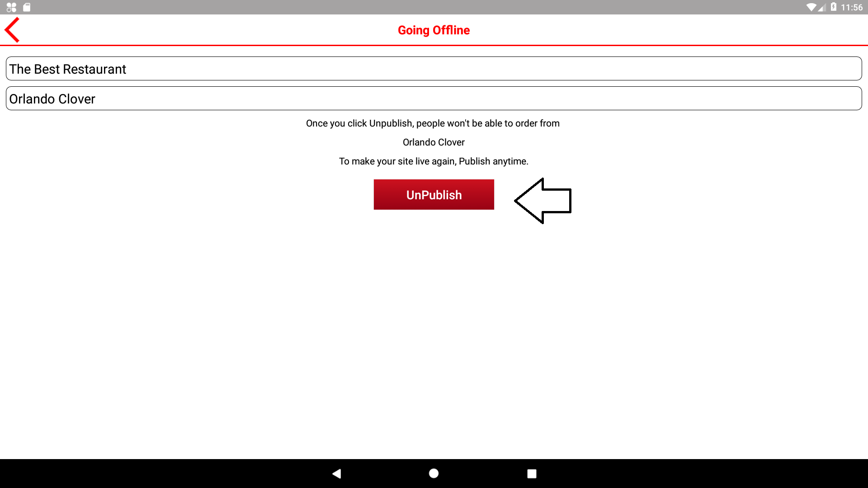Tap the clover app notification icon
The height and width of the screenshot is (488, 868).
[11, 7]
